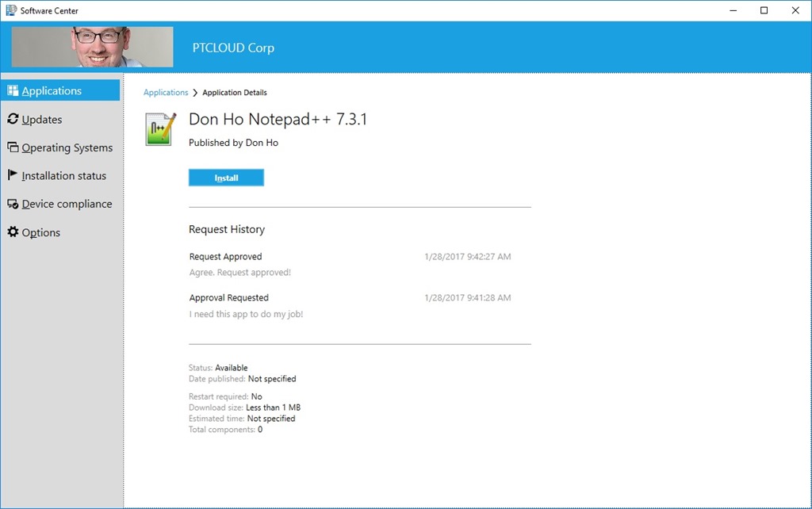Switch to the Updates section
Viewport: 812px width, 509px height.
40,118
